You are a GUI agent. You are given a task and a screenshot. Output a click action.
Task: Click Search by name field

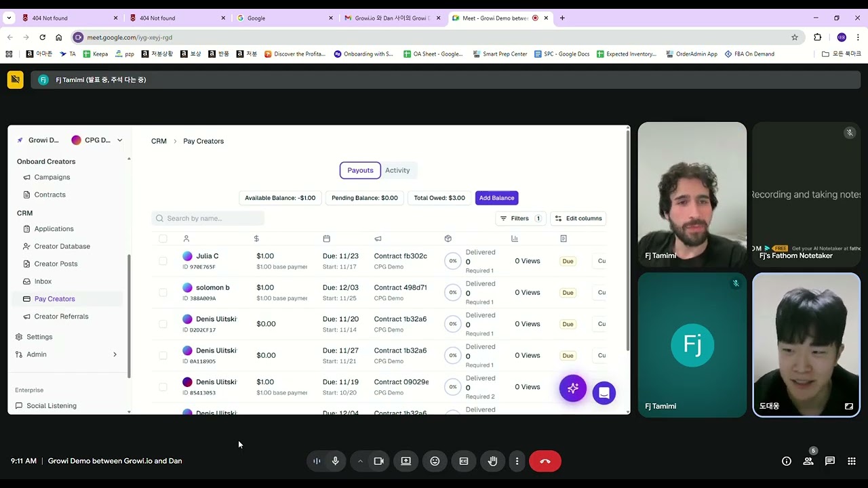[x=208, y=218]
